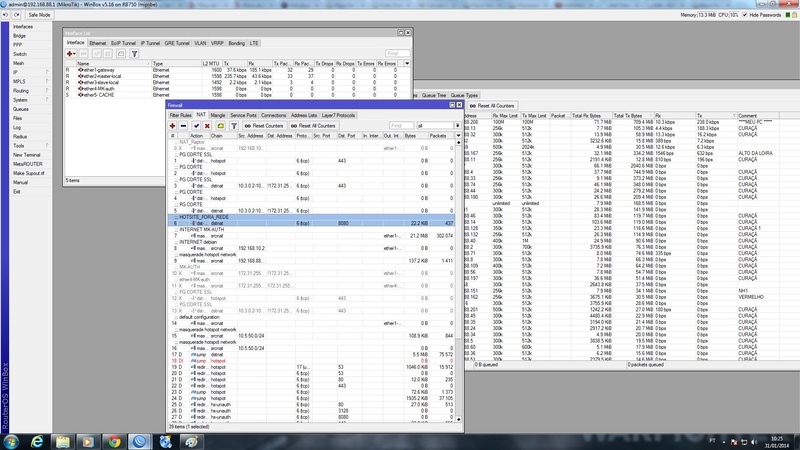The width and height of the screenshot is (800, 450).
Task: Open the Queues item in the sidebar menu
Action: (x=21, y=109)
